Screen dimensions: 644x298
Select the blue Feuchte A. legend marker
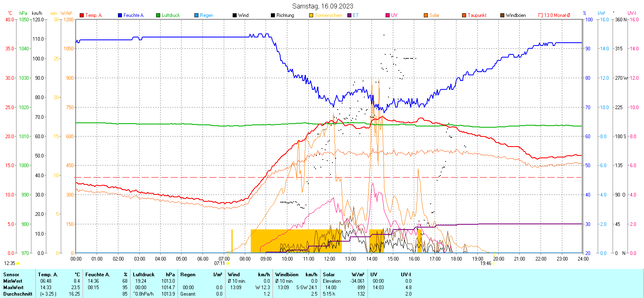click(x=120, y=15)
